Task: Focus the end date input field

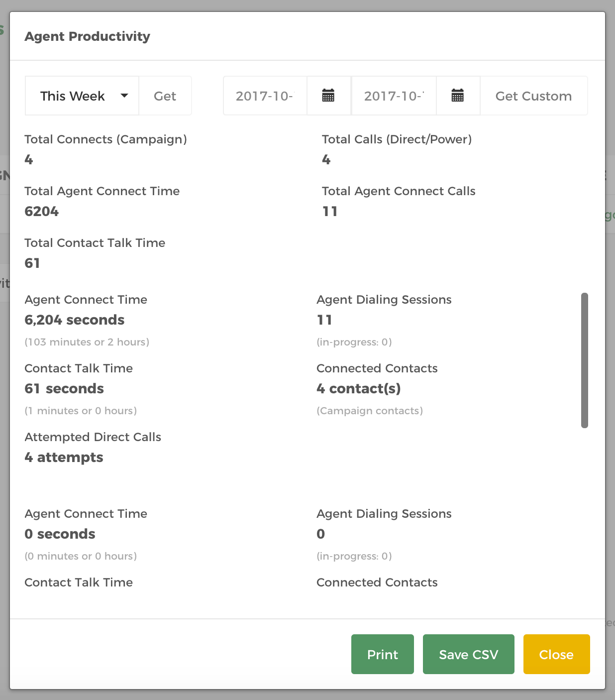Action: coord(394,96)
